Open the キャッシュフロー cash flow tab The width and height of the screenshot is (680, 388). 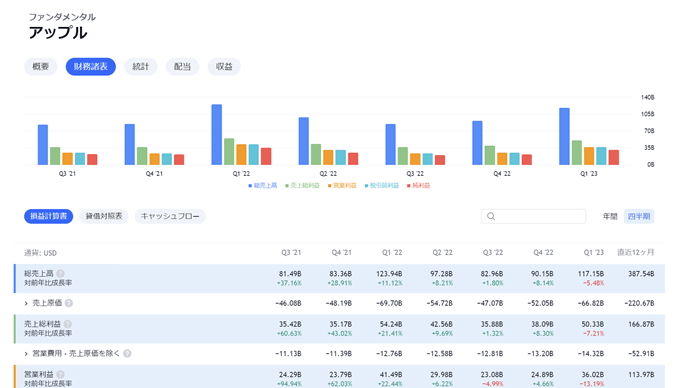[x=170, y=216]
